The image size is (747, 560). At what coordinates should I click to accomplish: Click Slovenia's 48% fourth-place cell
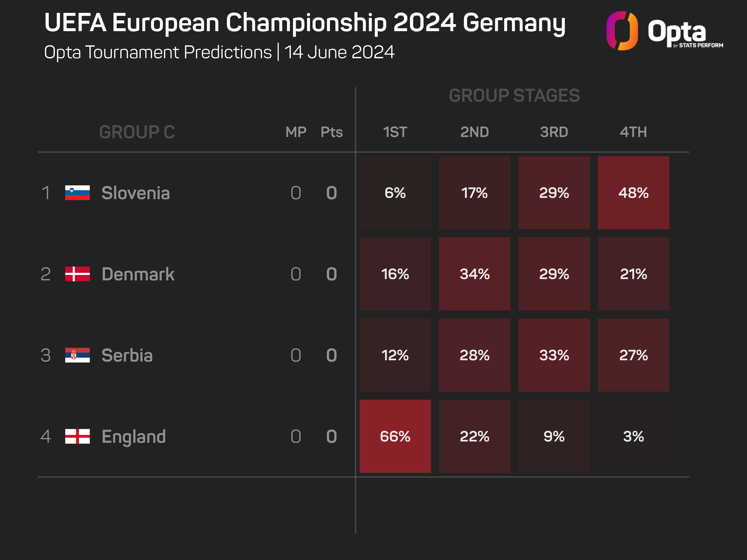(x=633, y=193)
